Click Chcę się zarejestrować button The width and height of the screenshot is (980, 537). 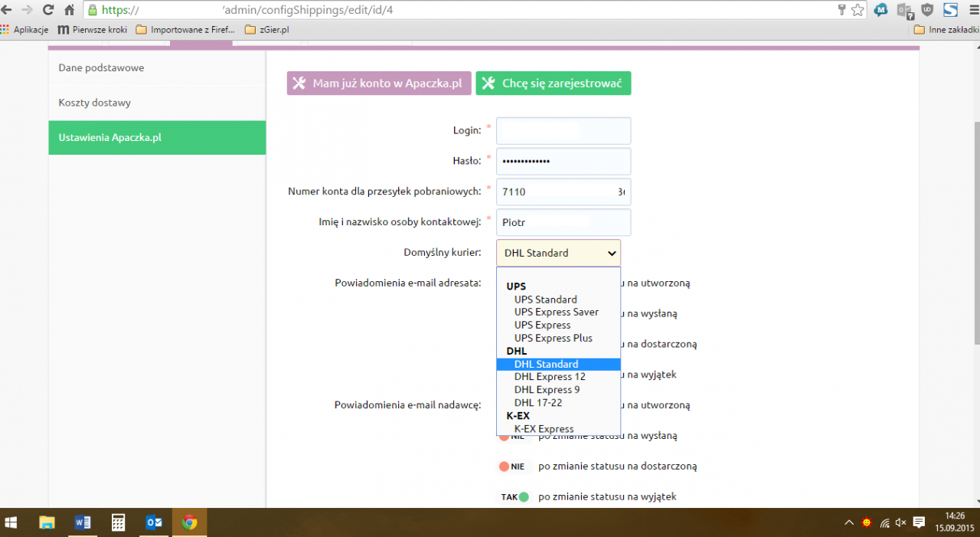coord(554,83)
